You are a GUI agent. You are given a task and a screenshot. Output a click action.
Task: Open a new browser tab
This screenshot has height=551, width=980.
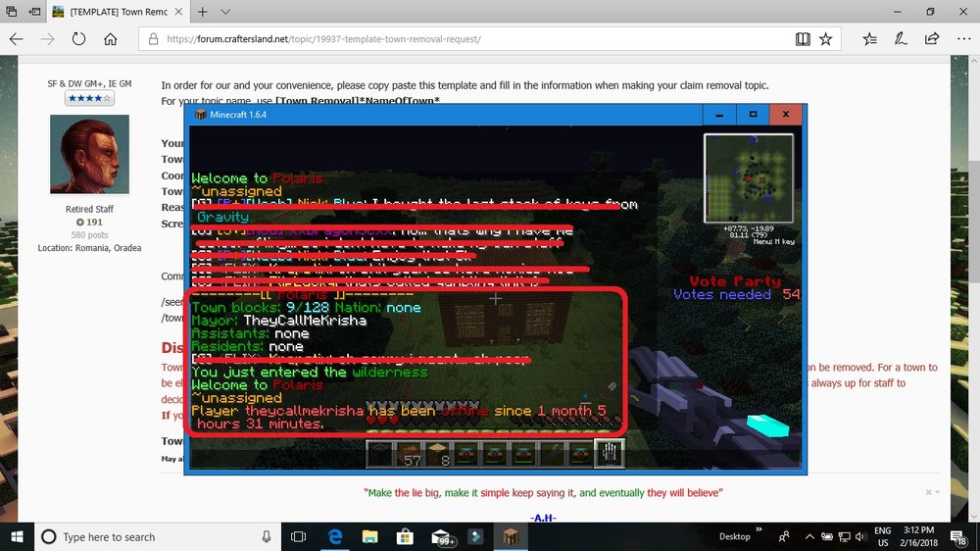tap(203, 12)
